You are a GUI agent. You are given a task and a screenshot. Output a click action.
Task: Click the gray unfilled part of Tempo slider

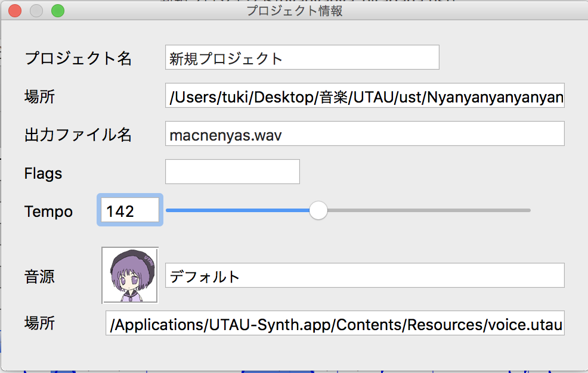click(x=429, y=210)
